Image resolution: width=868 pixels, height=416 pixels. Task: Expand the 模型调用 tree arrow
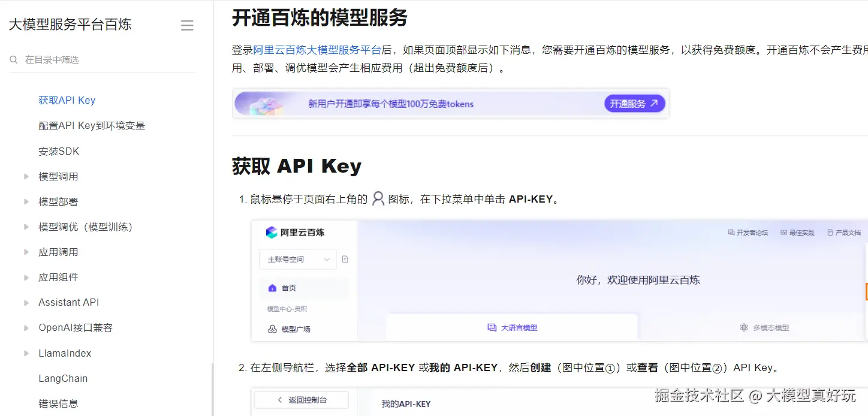(x=26, y=176)
